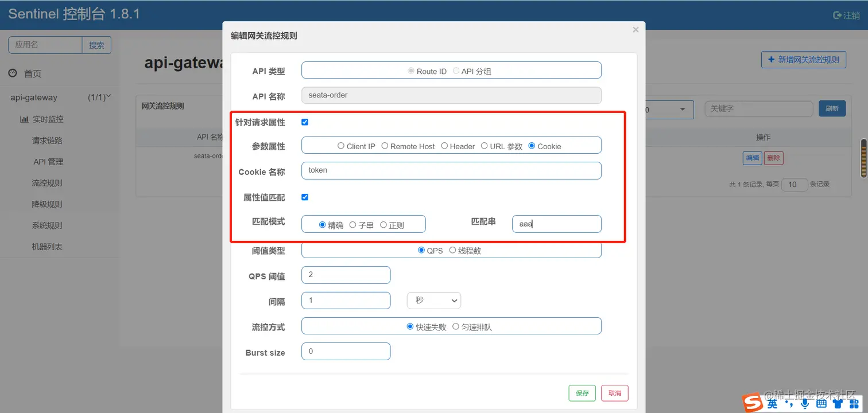The height and width of the screenshot is (413, 868).
Task: Open the 秒 interval unit dropdown
Action: (x=434, y=301)
